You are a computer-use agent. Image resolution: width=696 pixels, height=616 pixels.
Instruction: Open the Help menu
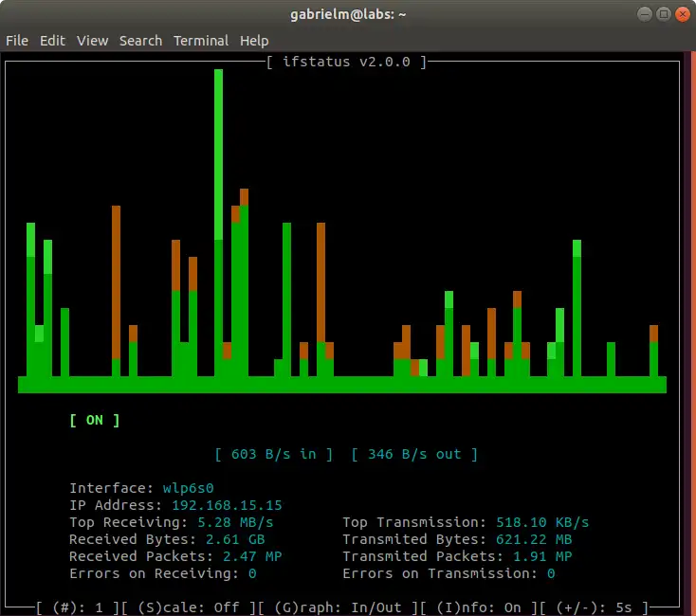(x=254, y=42)
